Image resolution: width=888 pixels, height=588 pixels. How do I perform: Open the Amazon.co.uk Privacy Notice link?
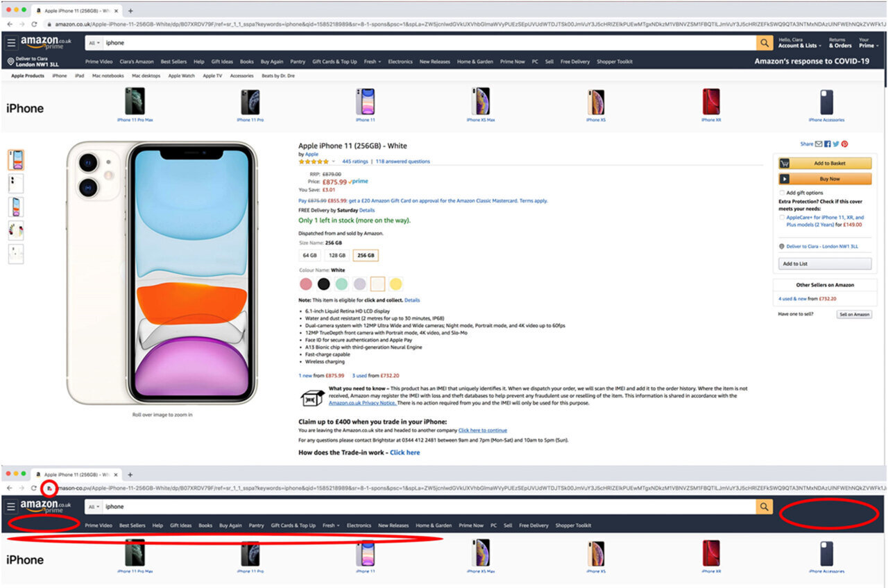point(362,403)
